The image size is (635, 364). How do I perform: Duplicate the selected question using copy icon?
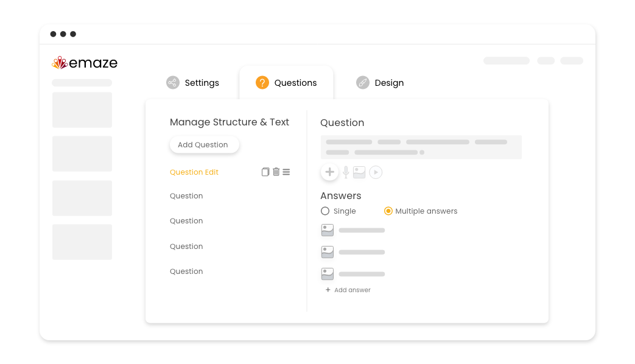tap(265, 172)
